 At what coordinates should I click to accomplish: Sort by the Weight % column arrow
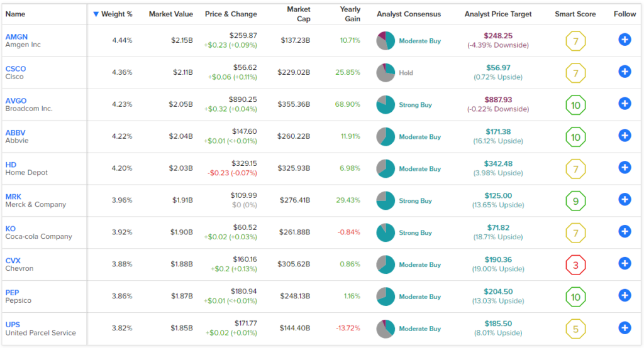coord(96,14)
